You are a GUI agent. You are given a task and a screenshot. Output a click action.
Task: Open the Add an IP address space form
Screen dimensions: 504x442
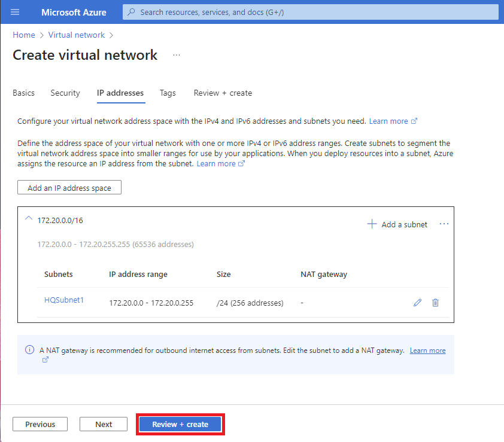(69, 187)
